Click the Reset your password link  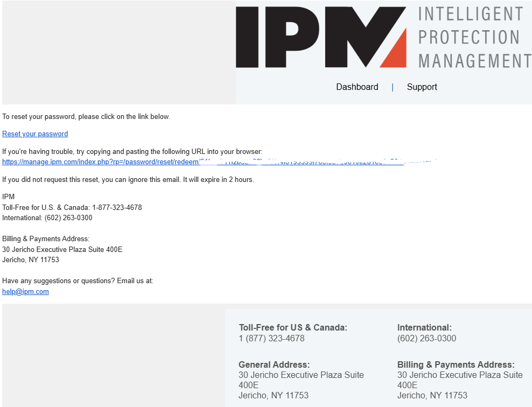point(35,134)
